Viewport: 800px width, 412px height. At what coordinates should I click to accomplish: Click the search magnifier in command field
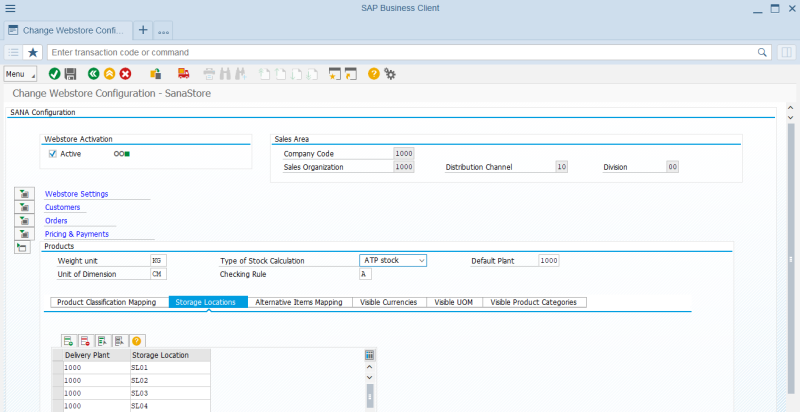pos(762,52)
